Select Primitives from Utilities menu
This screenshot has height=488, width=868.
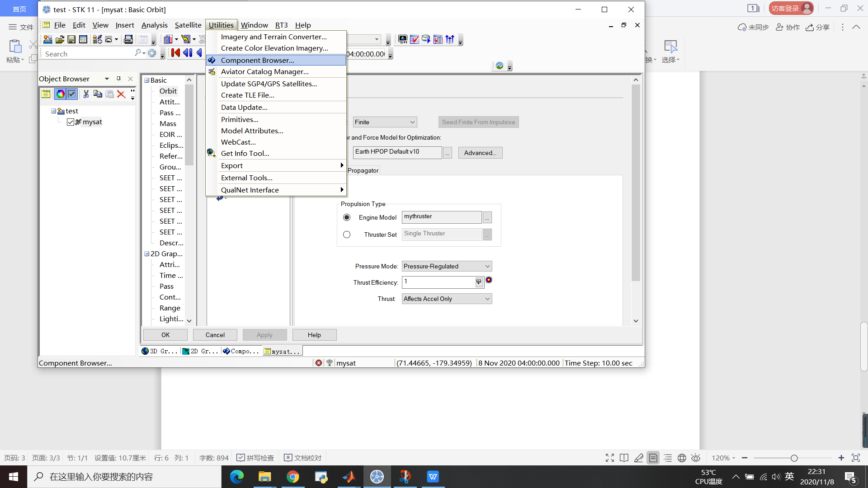tap(238, 118)
